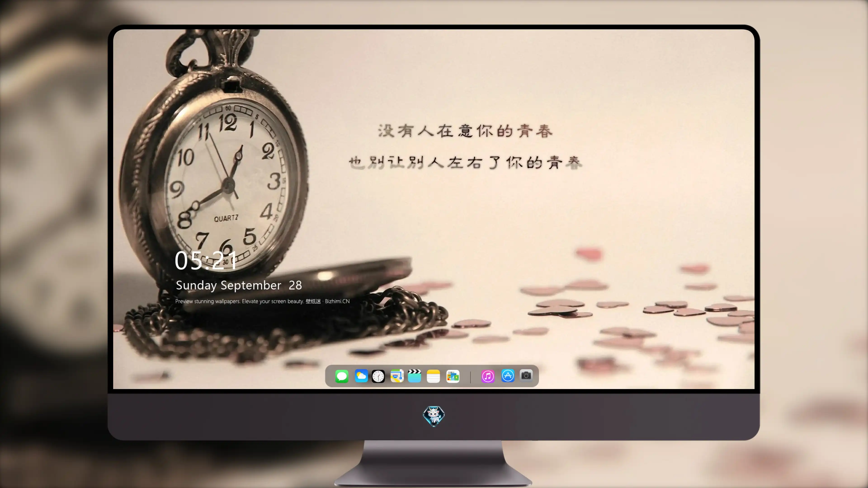Open the yellow Notes app in dock
The image size is (868, 488).
(x=433, y=376)
